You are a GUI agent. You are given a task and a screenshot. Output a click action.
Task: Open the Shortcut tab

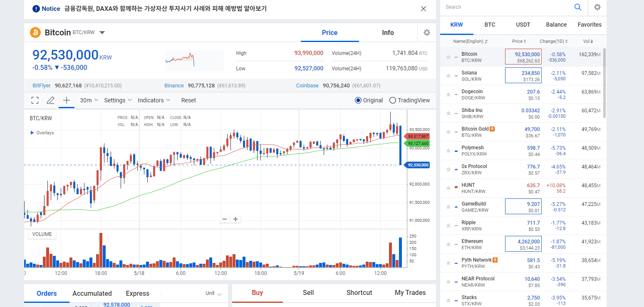click(x=359, y=293)
